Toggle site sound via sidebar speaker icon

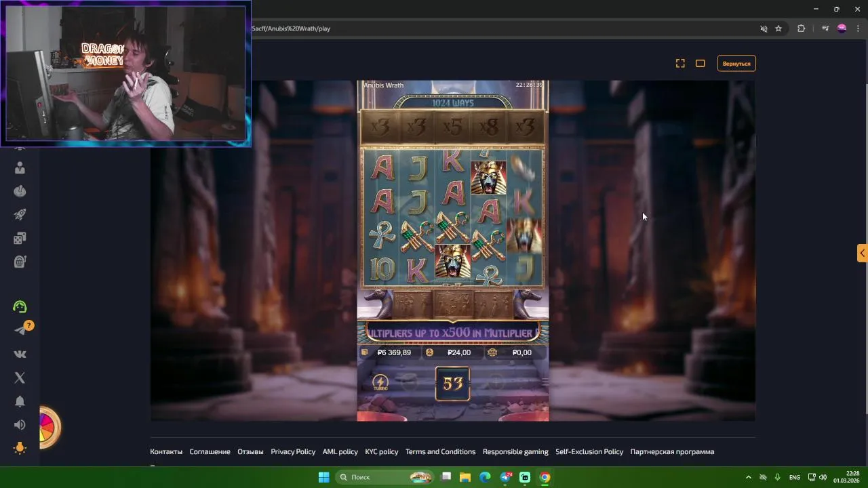coord(20,425)
